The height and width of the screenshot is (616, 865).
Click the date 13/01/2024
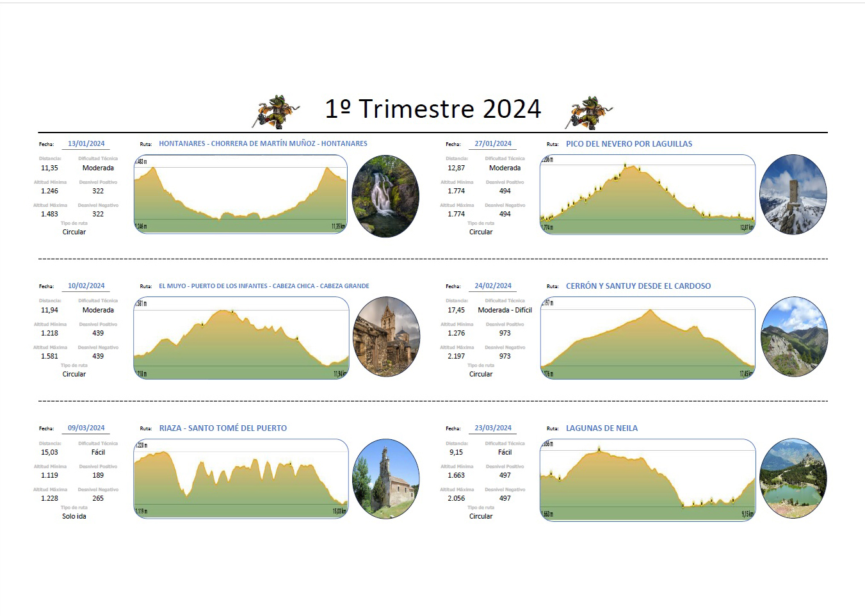86,144
